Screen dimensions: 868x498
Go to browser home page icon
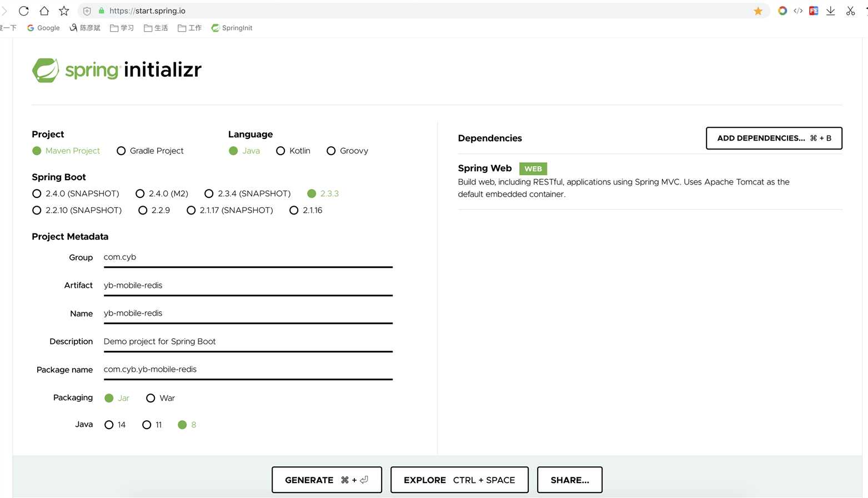[44, 11]
